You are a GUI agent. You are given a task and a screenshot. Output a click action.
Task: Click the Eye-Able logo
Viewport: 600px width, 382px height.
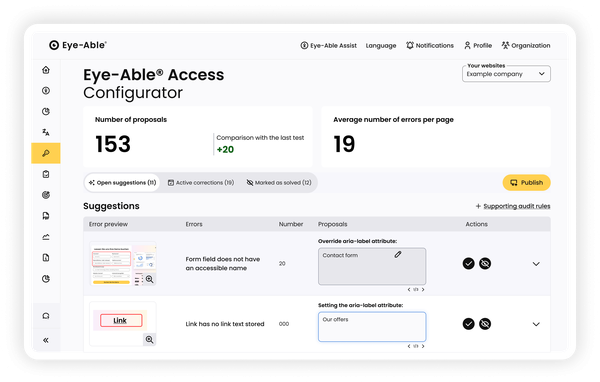(78, 45)
